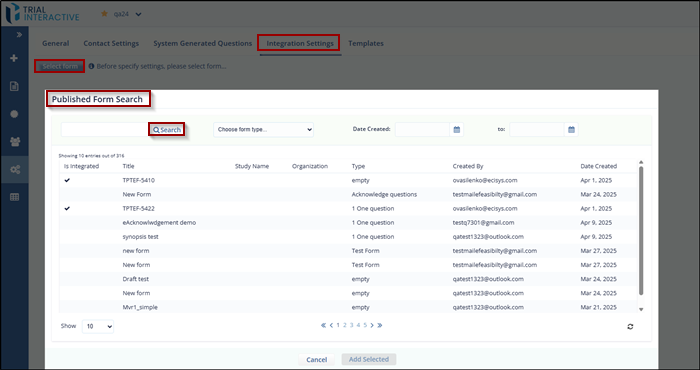Open the document icon in sidebar

[x=14, y=86]
